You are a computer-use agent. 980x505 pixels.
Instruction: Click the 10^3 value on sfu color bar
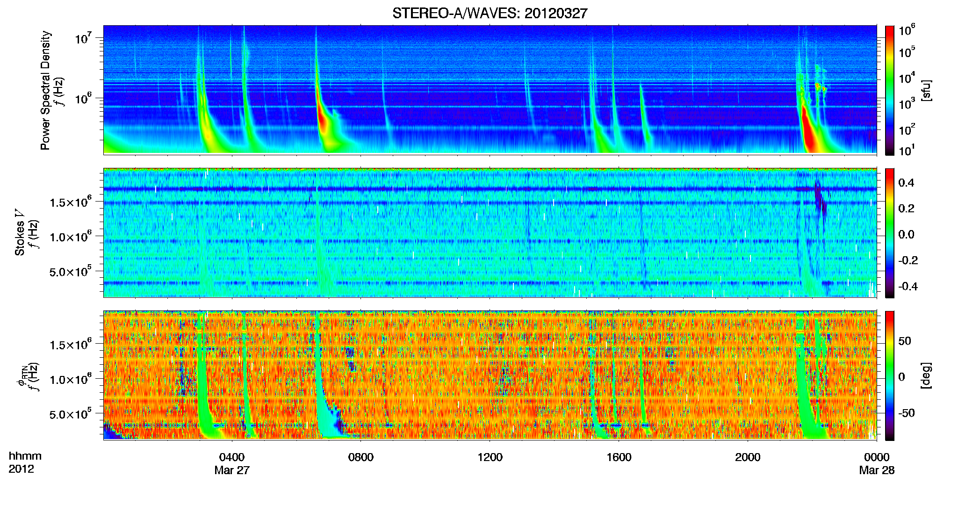tap(907, 103)
